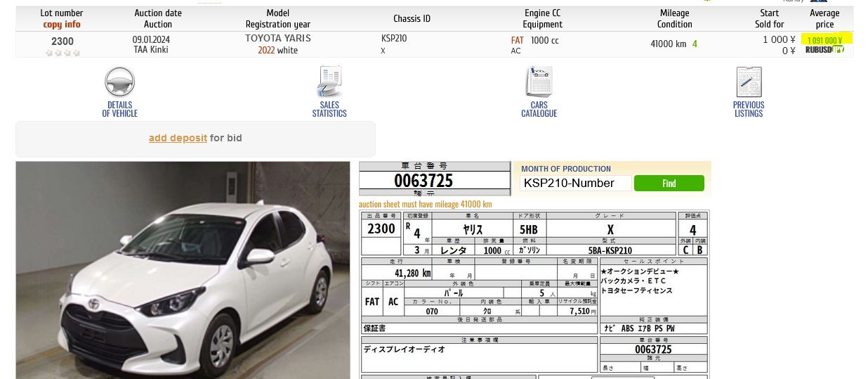Screen dimensions: 868x379
Task: Click the 'CARS CATALOGUE' label
Action: 539,109
